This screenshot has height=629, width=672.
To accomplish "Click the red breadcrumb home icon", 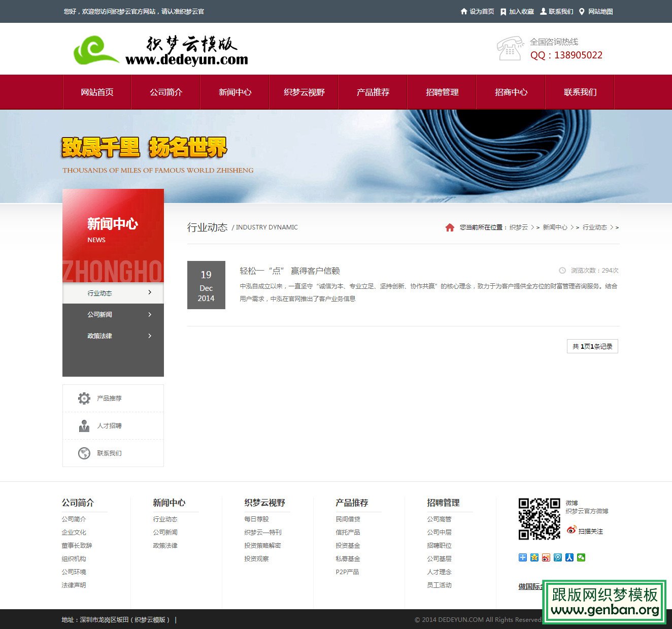I will click(450, 227).
